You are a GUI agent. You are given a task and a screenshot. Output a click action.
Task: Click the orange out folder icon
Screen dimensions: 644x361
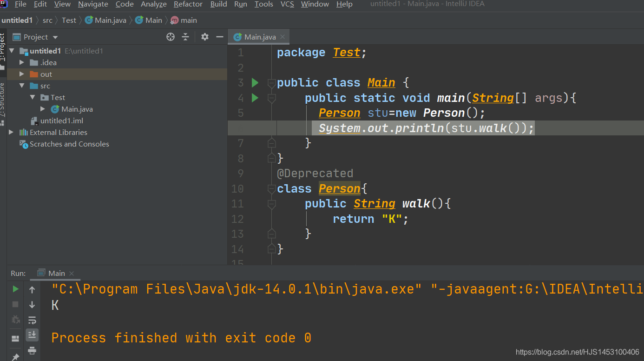pos(34,74)
